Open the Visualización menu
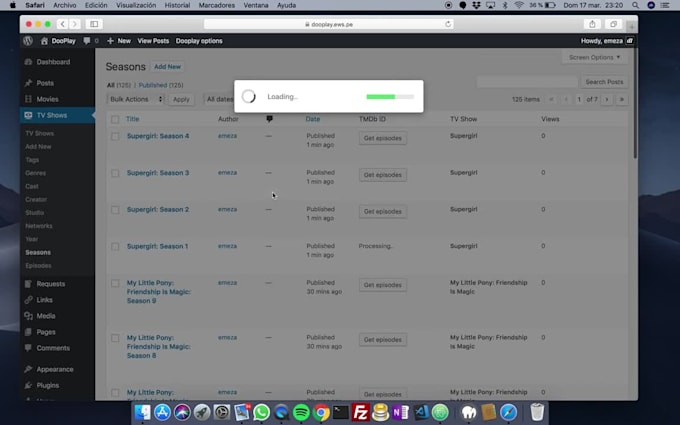680x425 pixels. [x=136, y=5]
